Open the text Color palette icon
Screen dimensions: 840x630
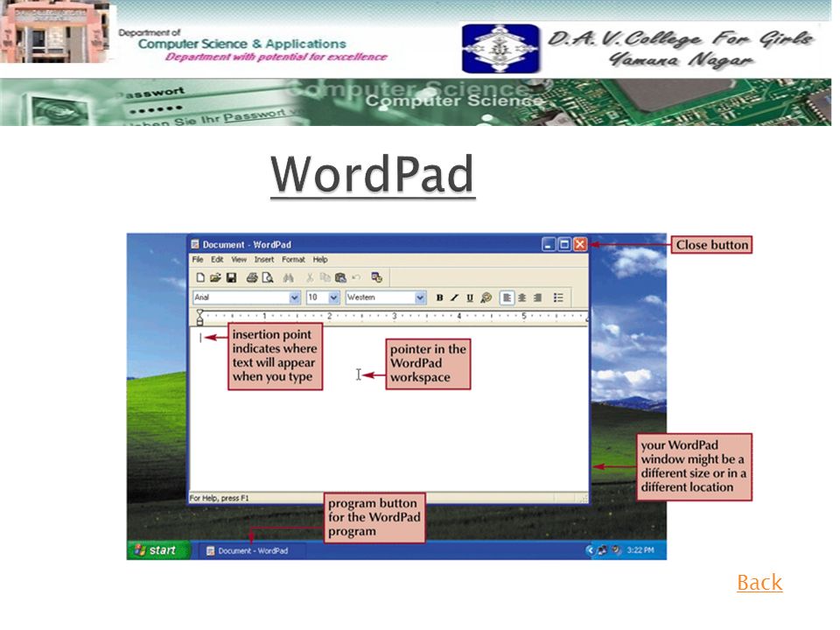(486, 297)
